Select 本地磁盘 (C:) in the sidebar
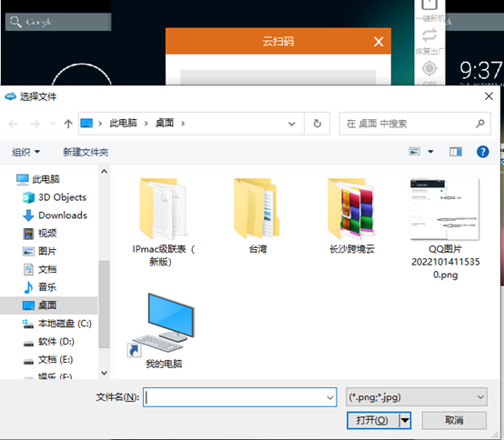The width and height of the screenshot is (504, 440). tap(57, 324)
